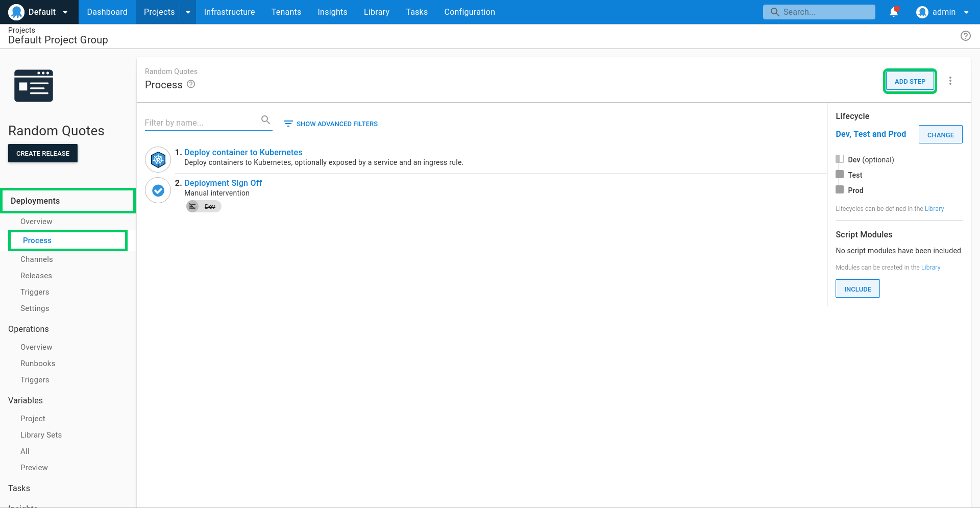The height and width of the screenshot is (508, 980).
Task: Open the three-dot overflow menu beside Add Step
Action: (x=950, y=81)
